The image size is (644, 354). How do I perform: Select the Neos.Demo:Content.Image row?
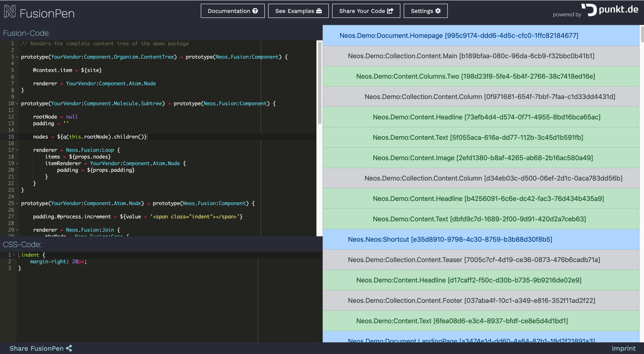coord(481,158)
